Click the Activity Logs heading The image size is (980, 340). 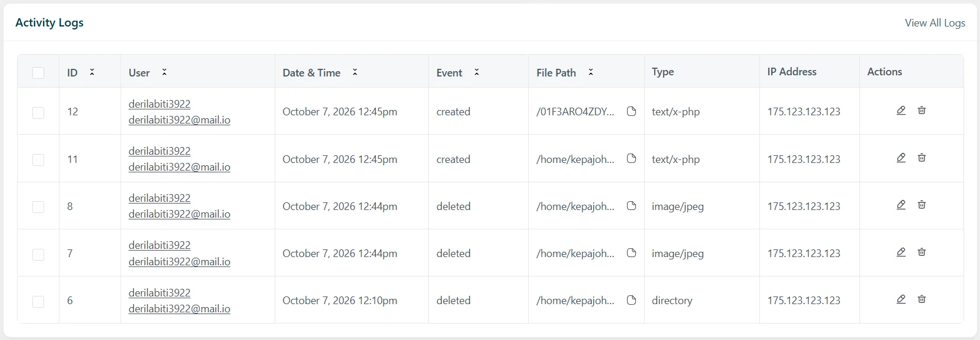(x=49, y=22)
